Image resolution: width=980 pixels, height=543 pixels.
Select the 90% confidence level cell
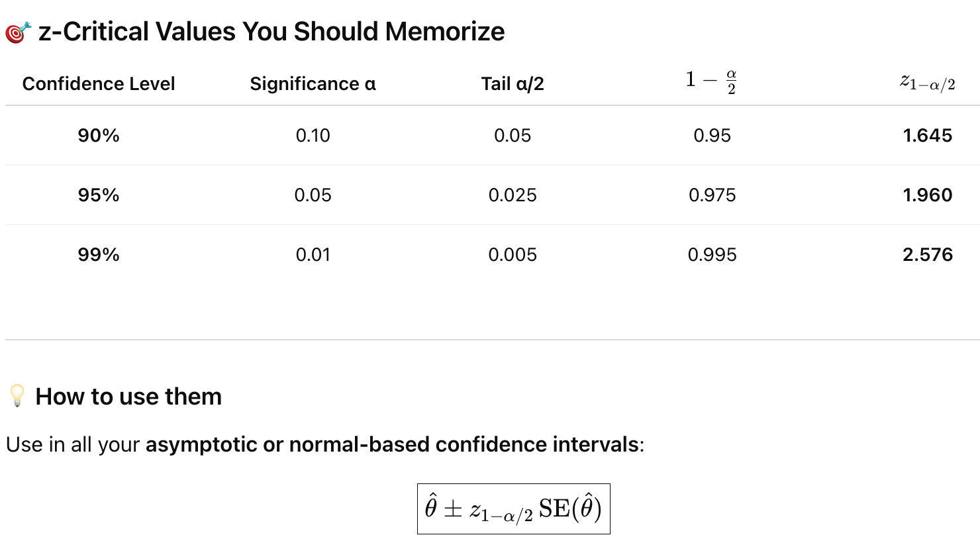(x=99, y=136)
